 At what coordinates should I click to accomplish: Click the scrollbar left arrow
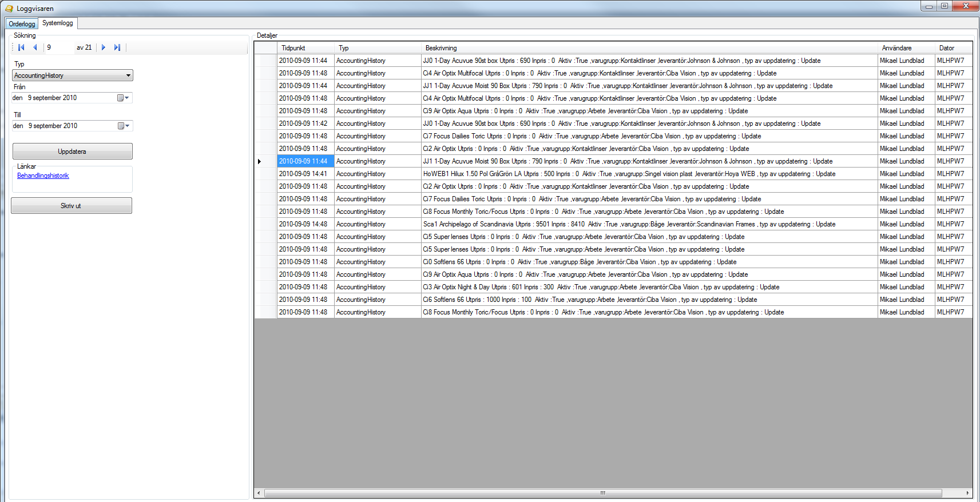pos(259,493)
